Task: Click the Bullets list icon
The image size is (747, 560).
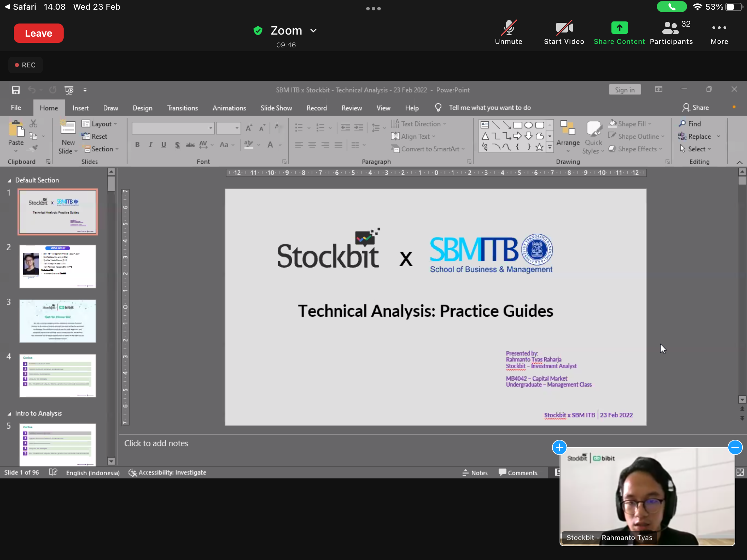Action: [299, 128]
